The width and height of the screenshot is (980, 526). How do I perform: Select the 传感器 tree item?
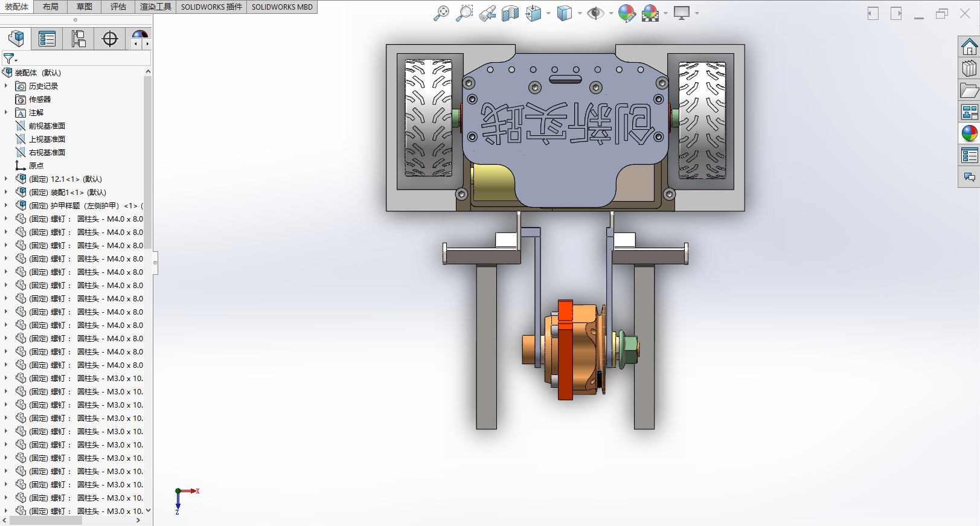point(40,99)
